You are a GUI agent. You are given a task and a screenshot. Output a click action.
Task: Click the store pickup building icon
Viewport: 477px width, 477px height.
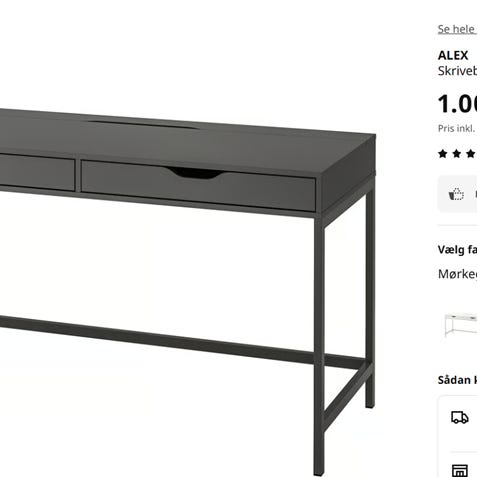click(x=460, y=470)
